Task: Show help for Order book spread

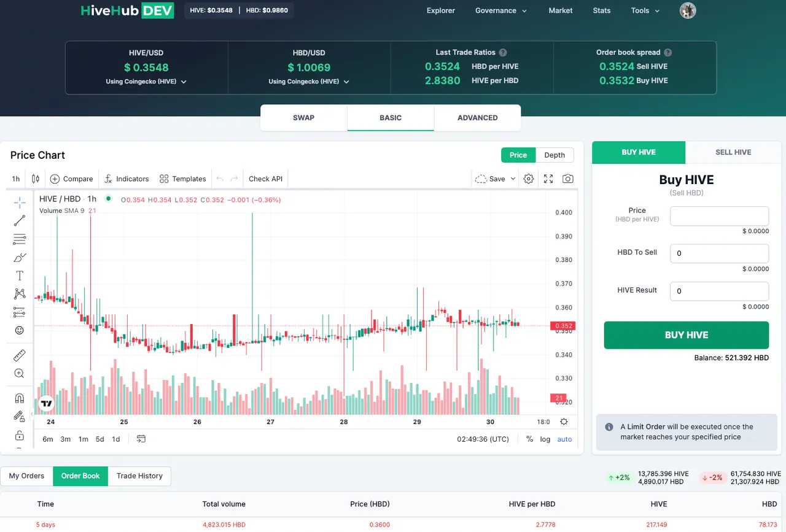Action: click(x=668, y=53)
